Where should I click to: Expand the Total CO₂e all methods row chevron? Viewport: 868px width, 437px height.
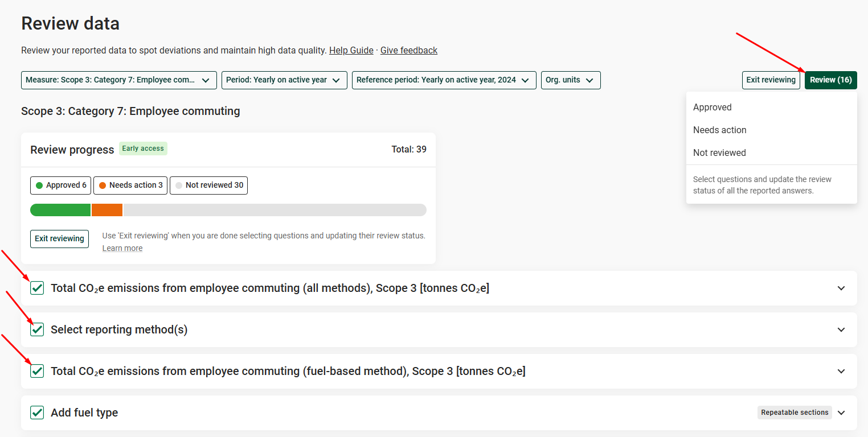[841, 288]
